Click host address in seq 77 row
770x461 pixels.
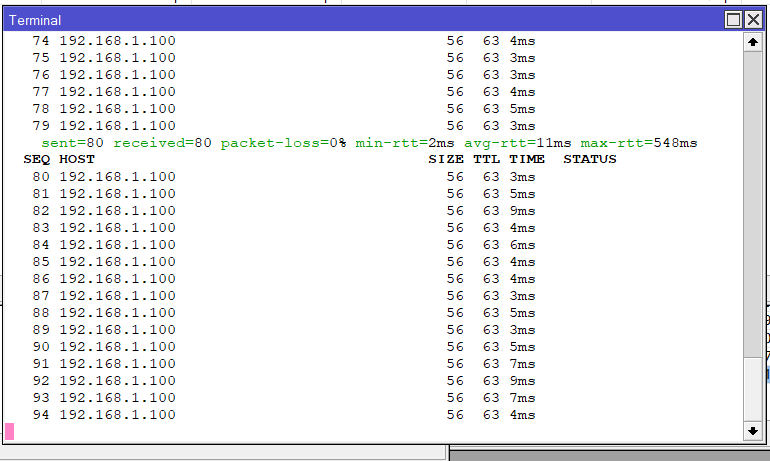click(117, 92)
